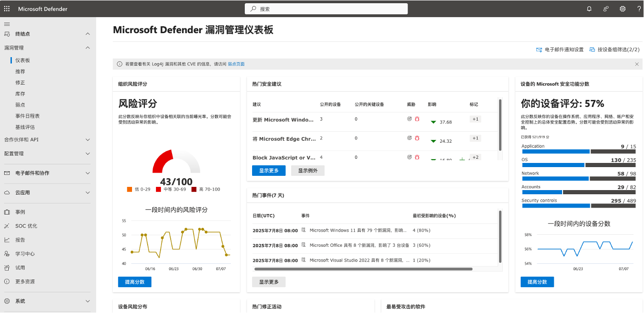Screen dimensions: 644x313
Task: Expand the 合作伙伴和 API section
Action: [88, 139]
